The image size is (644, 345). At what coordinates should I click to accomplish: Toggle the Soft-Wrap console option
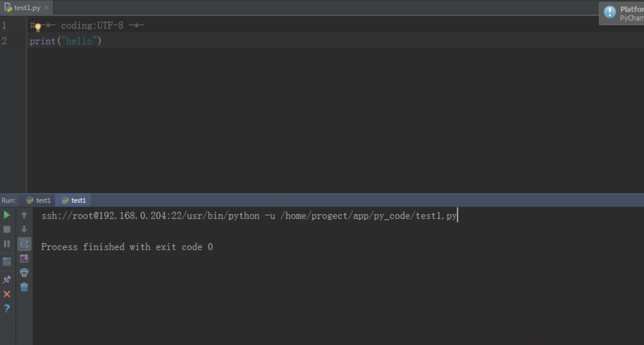[x=24, y=244]
